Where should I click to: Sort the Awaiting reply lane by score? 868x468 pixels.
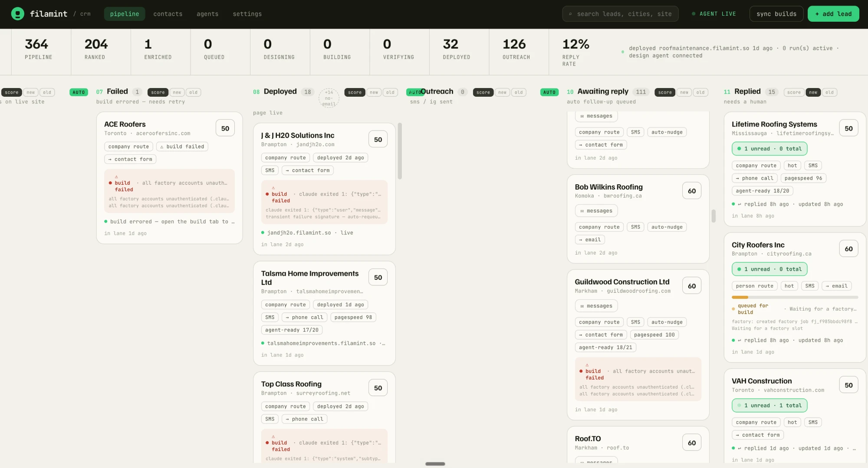[x=665, y=92]
